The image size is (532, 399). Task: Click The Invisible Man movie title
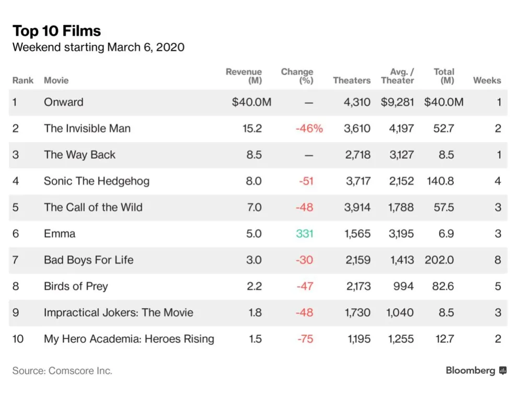coord(87,128)
